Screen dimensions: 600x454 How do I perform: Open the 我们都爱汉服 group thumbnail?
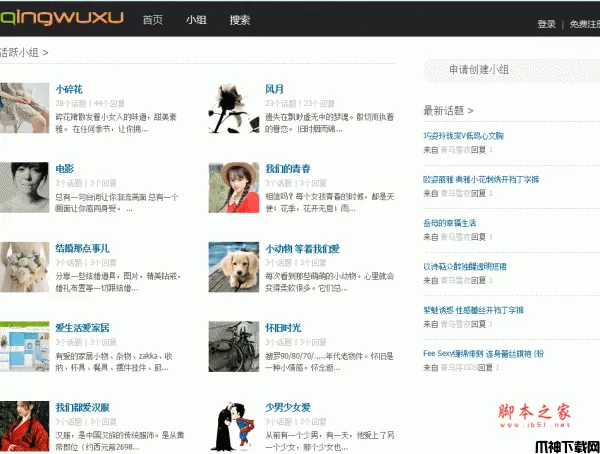(x=24, y=426)
